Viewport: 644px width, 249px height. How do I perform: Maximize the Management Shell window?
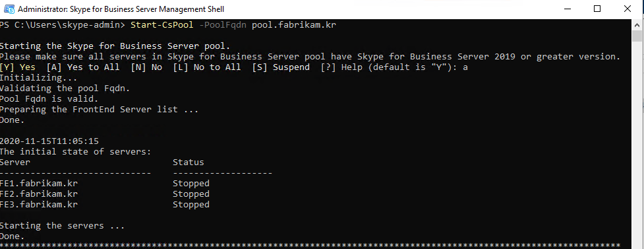[x=597, y=9]
